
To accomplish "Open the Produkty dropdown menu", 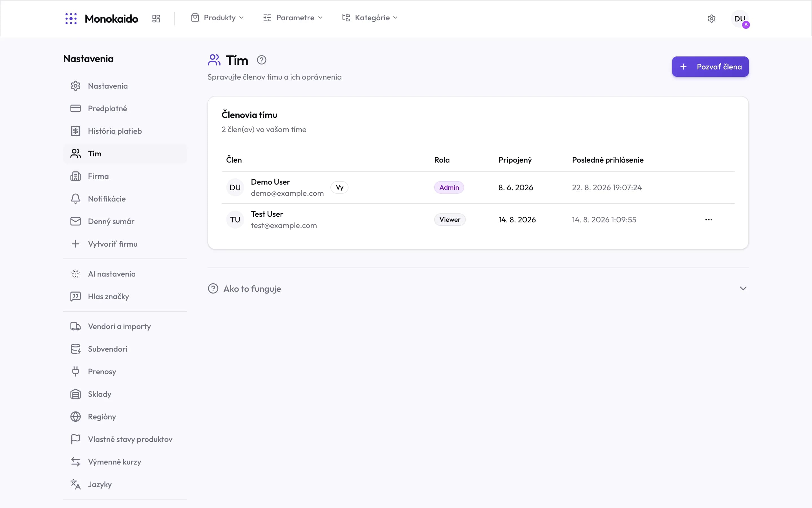I will pyautogui.click(x=217, y=18).
